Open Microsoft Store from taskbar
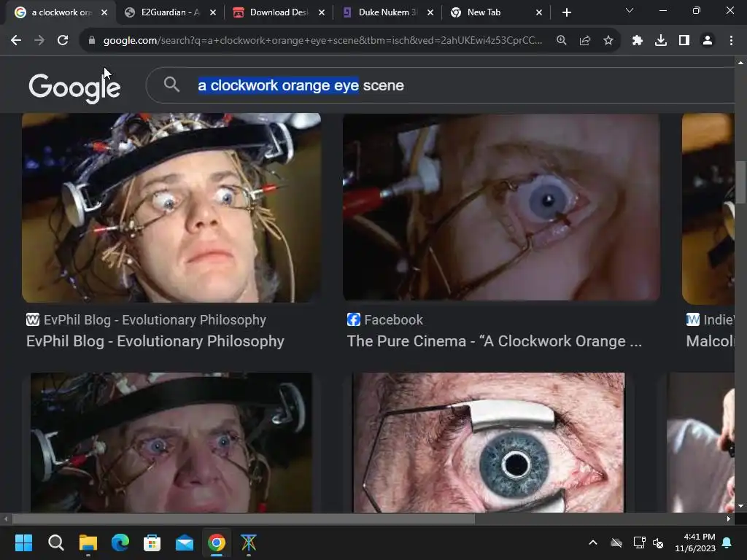The height and width of the screenshot is (560, 747). click(152, 542)
